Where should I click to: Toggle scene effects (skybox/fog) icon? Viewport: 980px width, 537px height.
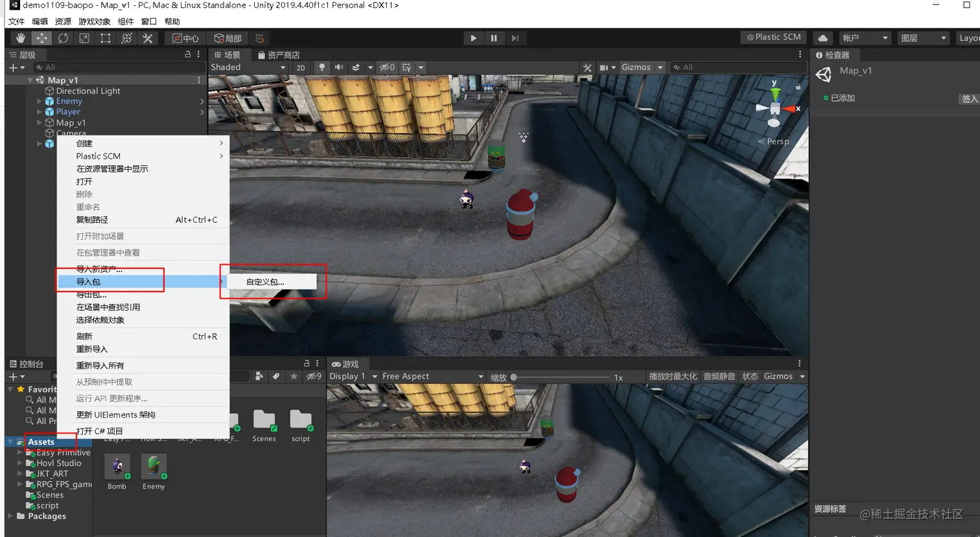(356, 67)
